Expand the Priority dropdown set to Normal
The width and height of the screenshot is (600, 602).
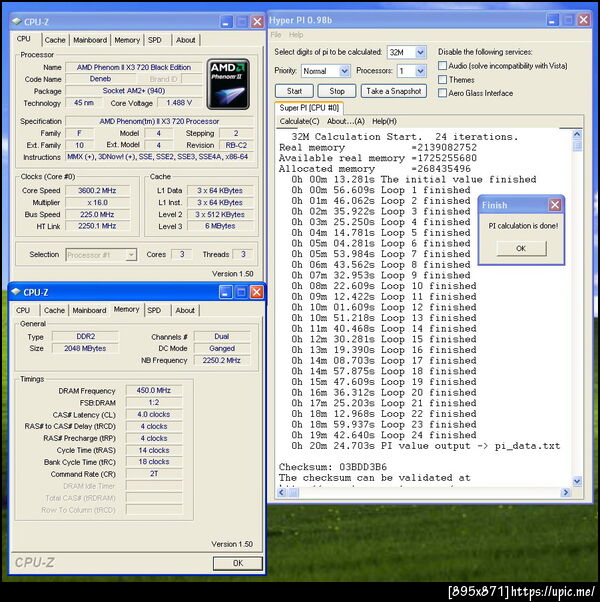pyautogui.click(x=344, y=71)
